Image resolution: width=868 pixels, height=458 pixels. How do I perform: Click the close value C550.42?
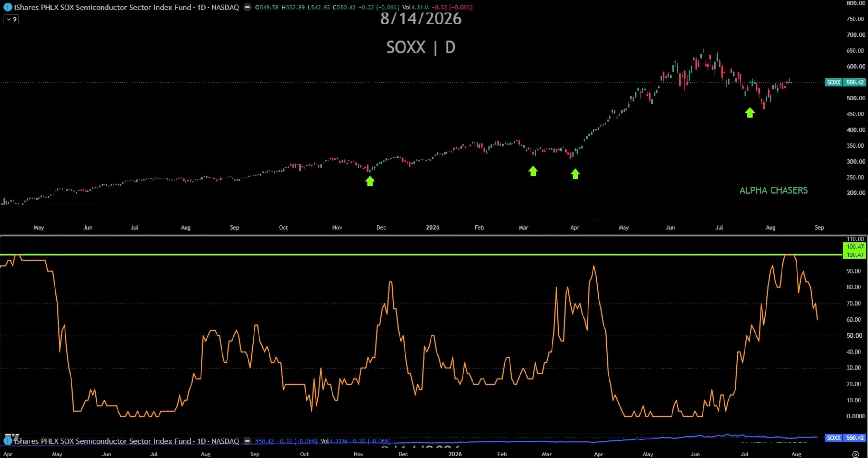tap(344, 7)
